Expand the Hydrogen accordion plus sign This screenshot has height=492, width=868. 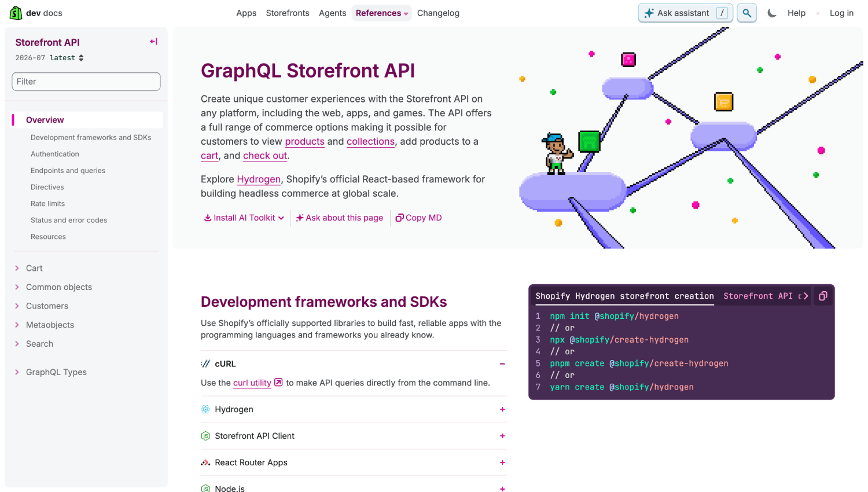pyautogui.click(x=502, y=409)
